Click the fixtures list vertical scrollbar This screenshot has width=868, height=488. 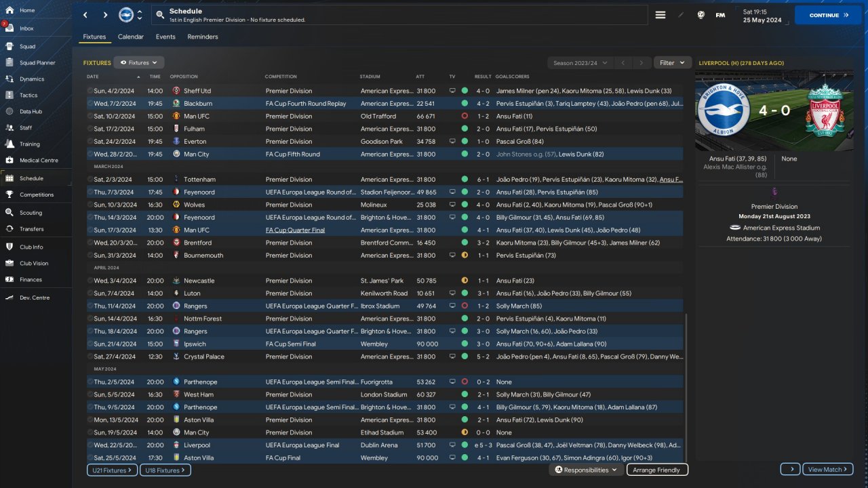686,386
